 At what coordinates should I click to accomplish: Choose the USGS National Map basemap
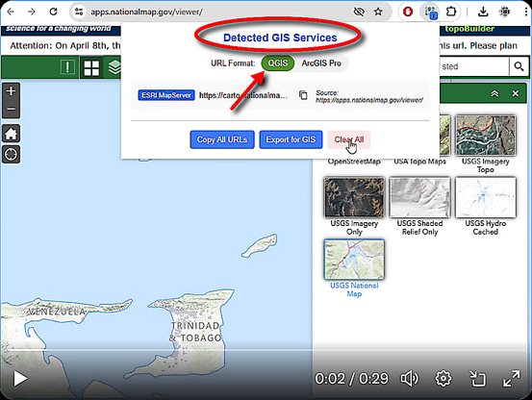click(354, 260)
